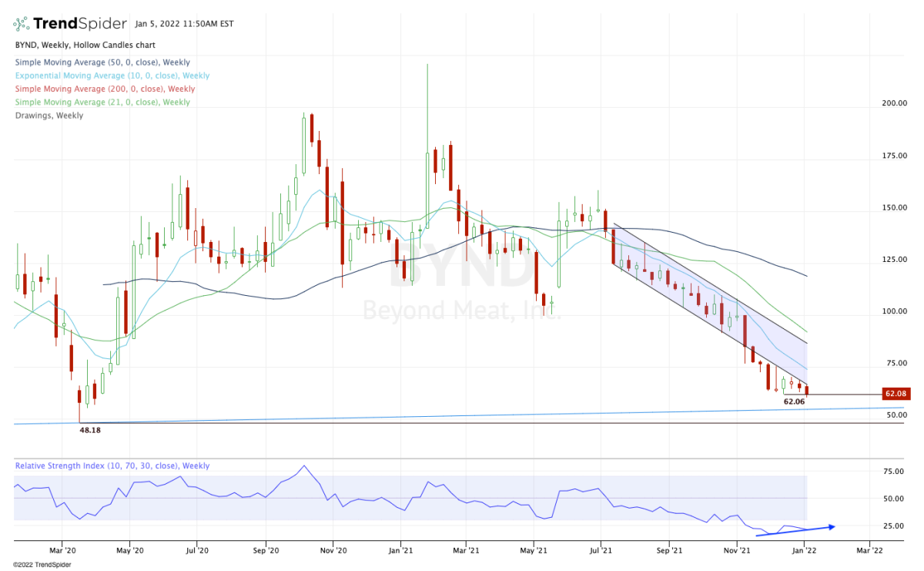Viewport: 924px width, 571px height.
Task: Click the 100.00 price axis label
Action: [x=896, y=311]
